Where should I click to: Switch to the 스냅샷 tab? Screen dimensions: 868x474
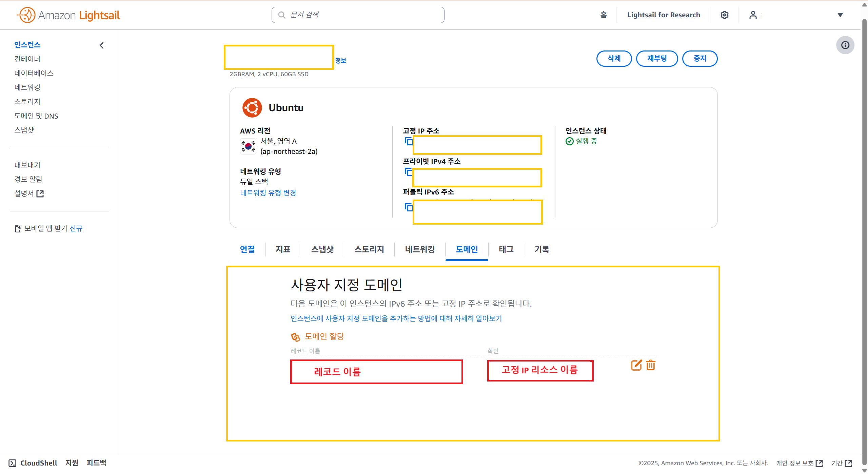[322, 249]
